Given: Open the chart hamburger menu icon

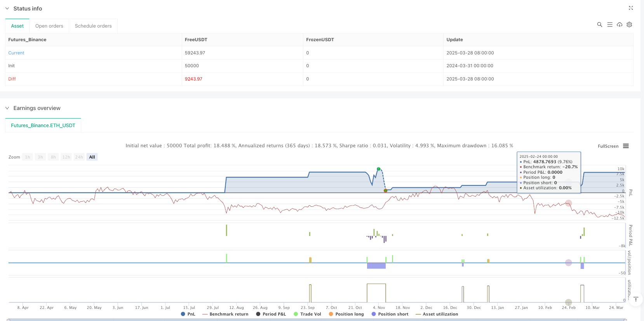Looking at the screenshot, I should click(x=626, y=146).
